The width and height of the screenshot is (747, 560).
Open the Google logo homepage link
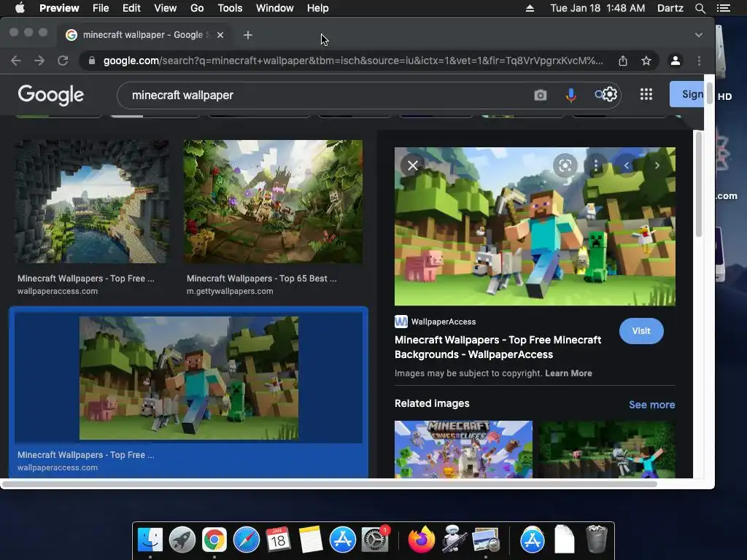click(x=51, y=95)
